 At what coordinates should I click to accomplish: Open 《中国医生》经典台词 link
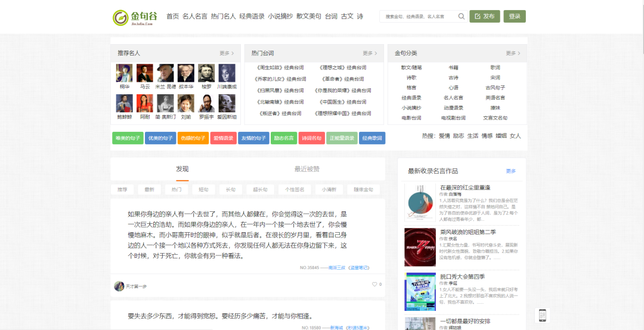342,102
